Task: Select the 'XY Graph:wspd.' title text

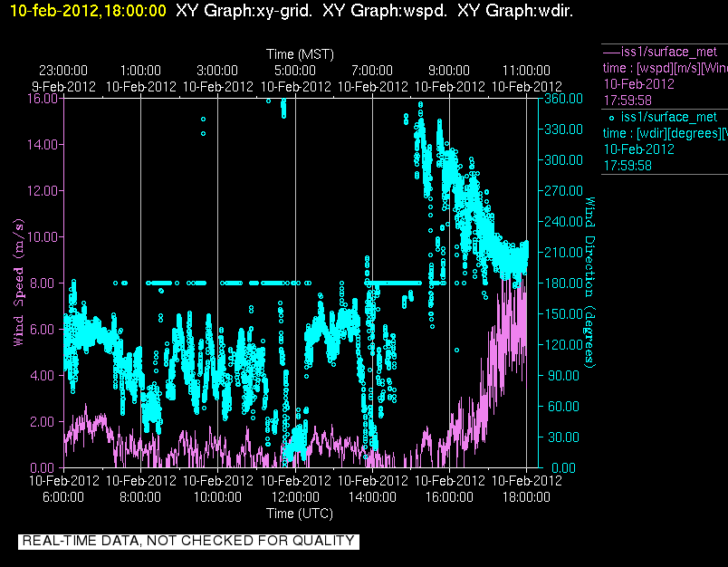Action: pos(385,10)
